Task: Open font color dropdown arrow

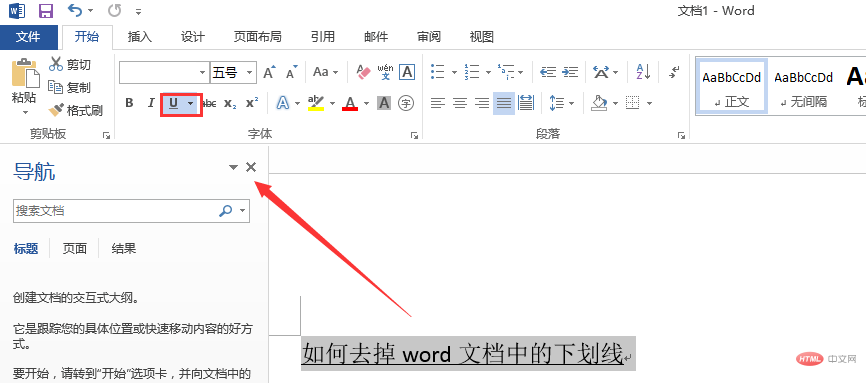Action: pyautogui.click(x=365, y=103)
